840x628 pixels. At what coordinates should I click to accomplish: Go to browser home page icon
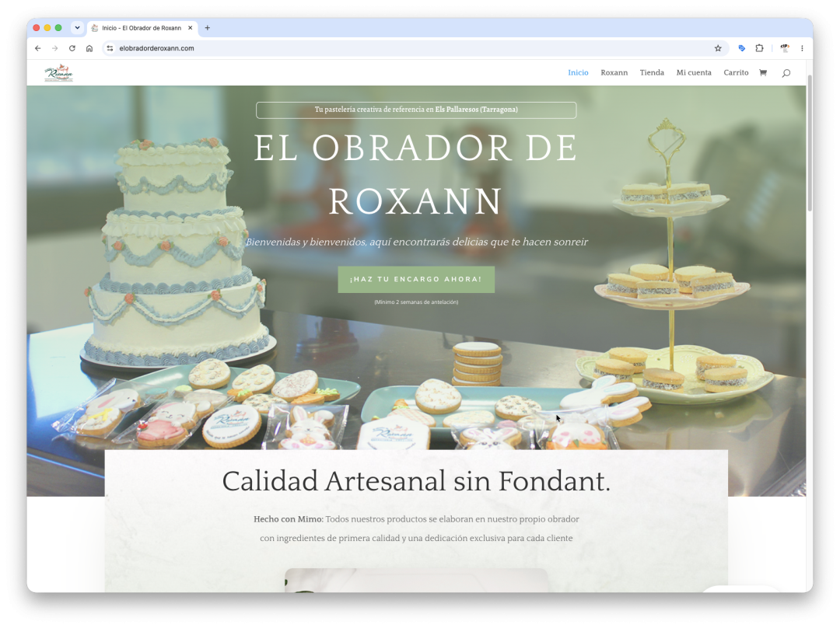[x=89, y=48]
